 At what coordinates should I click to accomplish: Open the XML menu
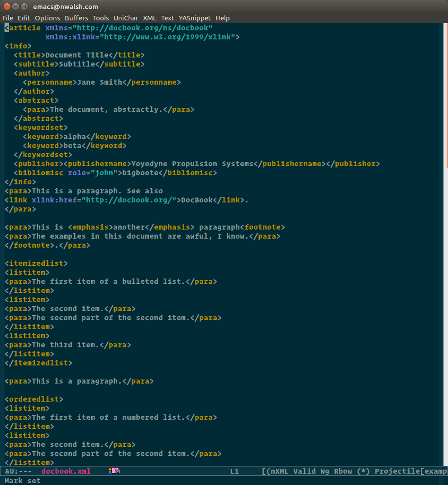coord(150,18)
